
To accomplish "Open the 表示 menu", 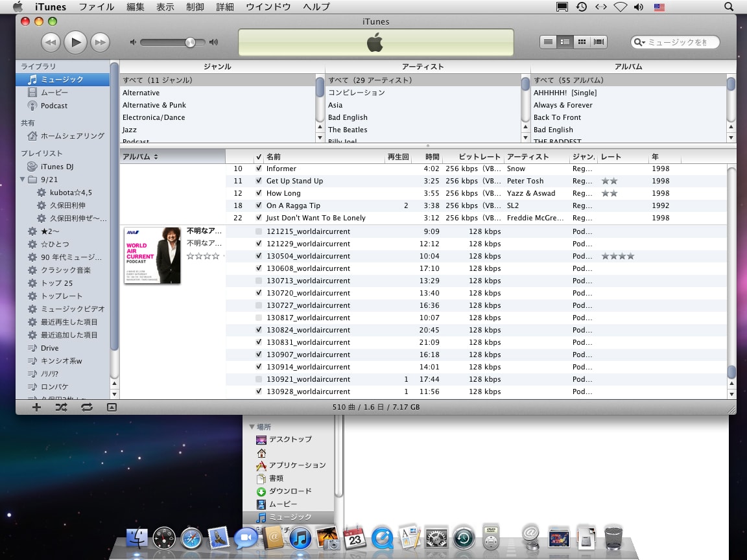I will tap(165, 6).
